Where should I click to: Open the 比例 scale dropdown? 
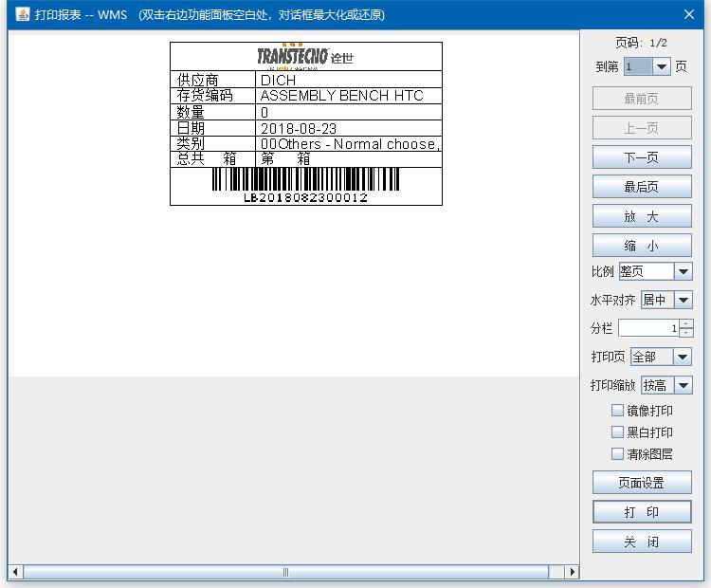pos(683,272)
